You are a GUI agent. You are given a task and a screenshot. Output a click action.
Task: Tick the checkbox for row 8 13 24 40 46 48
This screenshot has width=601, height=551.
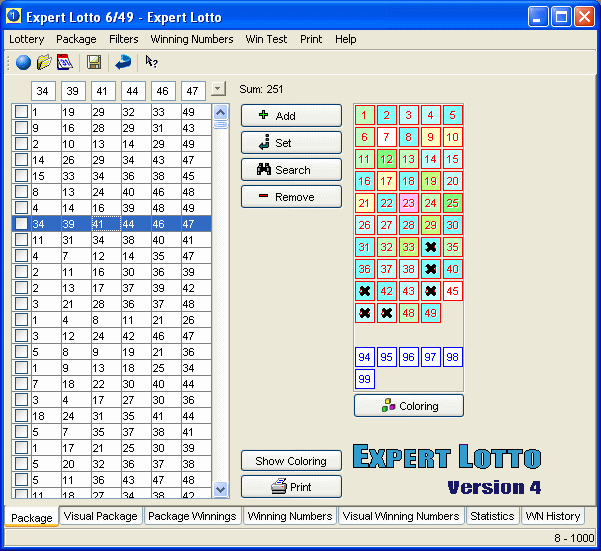(21, 192)
